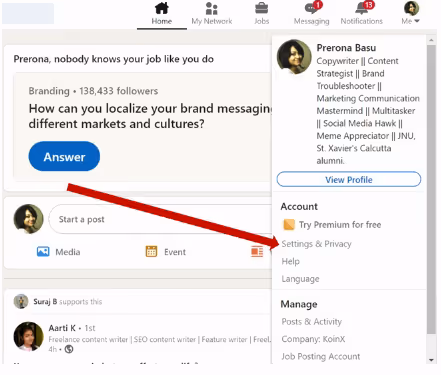The width and height of the screenshot is (441, 375).
Task: Click the Media label text
Action: pos(68,252)
